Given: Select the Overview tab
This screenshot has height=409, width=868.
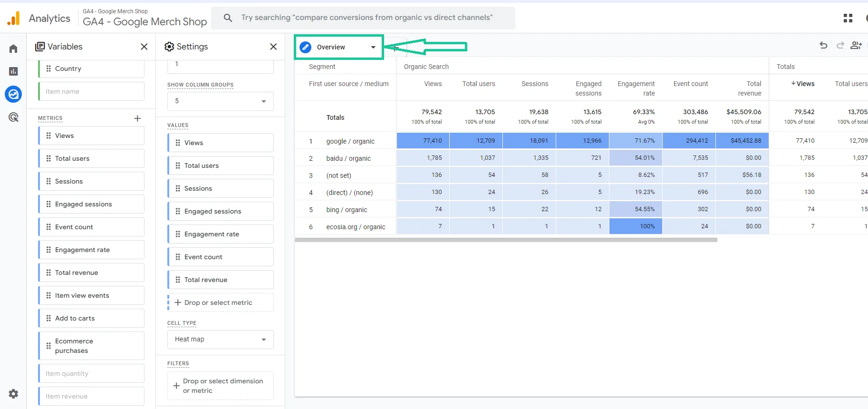Looking at the screenshot, I should click(x=338, y=47).
